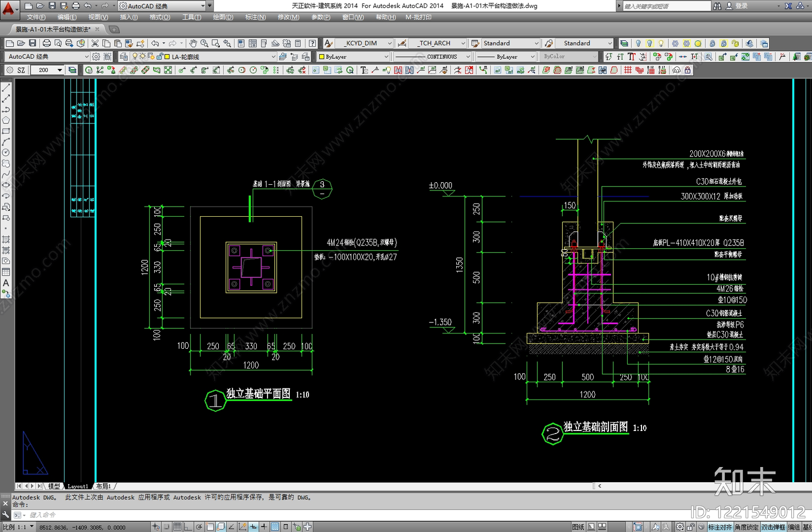Click the Workspace Settings gear icon
Image resolution: width=812 pixels, height=532 pixels.
pyautogui.click(x=96, y=56)
